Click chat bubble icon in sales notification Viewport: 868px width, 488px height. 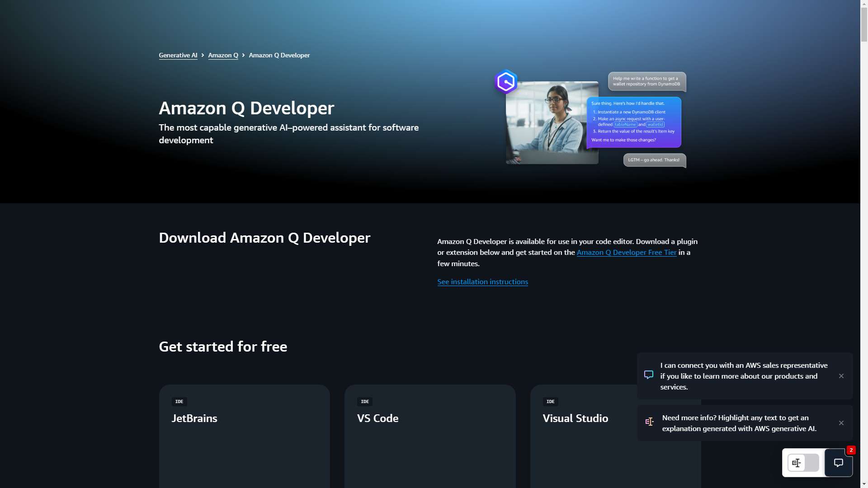pyautogui.click(x=649, y=375)
